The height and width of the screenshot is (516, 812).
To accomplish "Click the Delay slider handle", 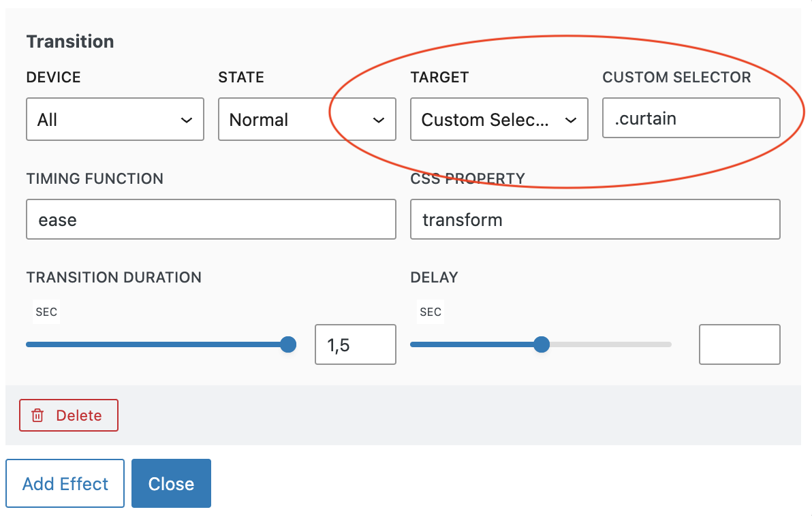I will click(x=542, y=344).
